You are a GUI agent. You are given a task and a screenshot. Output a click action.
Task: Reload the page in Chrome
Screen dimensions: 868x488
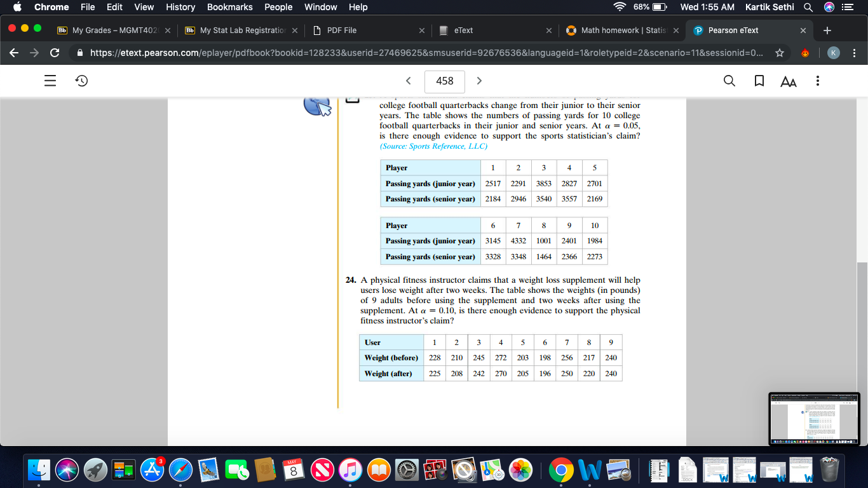[x=55, y=53]
